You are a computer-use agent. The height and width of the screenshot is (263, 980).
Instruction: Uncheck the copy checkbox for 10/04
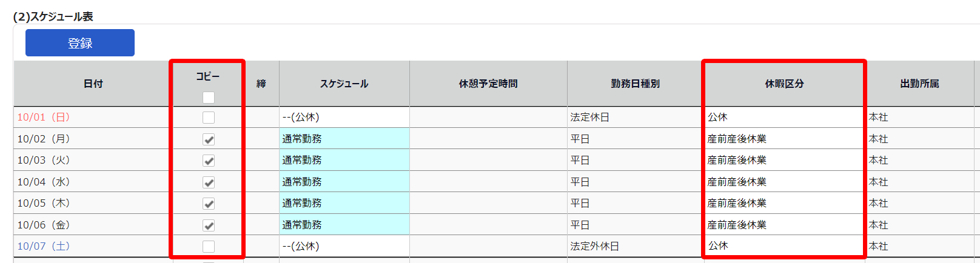[x=209, y=182]
